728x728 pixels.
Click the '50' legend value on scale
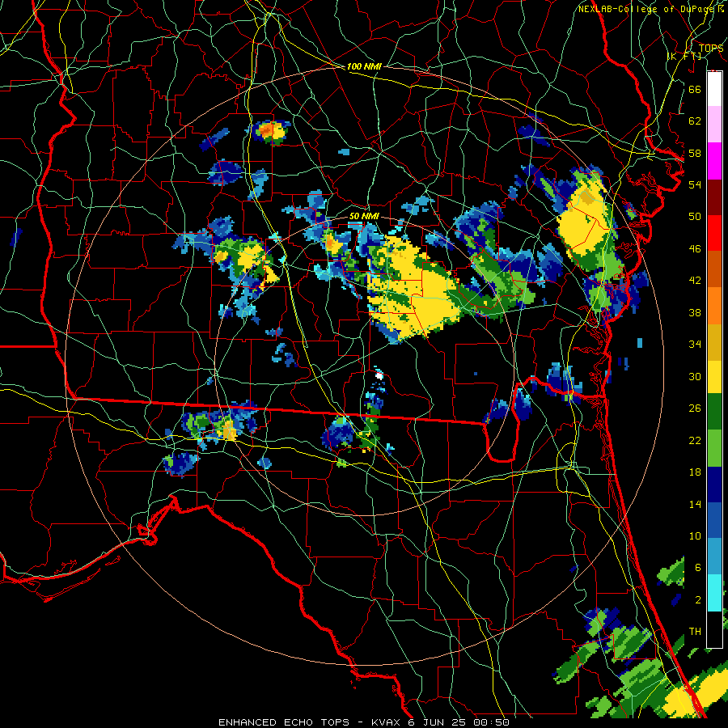pos(695,217)
